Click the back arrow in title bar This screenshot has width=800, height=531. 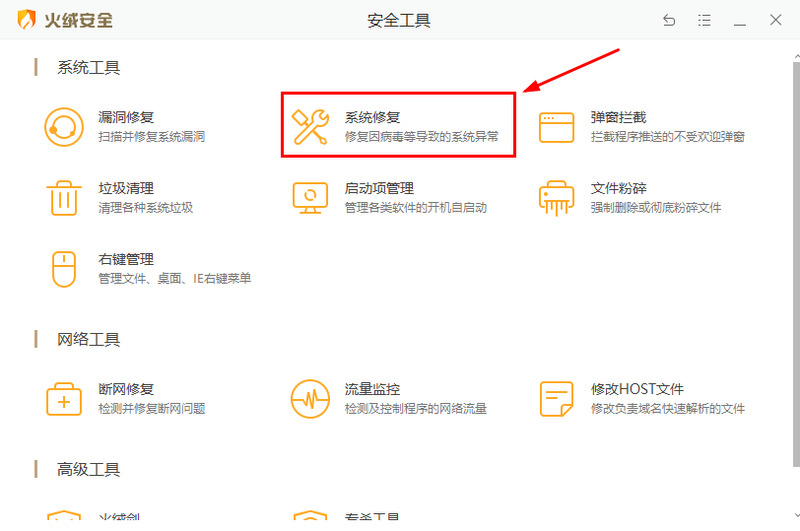[669, 21]
